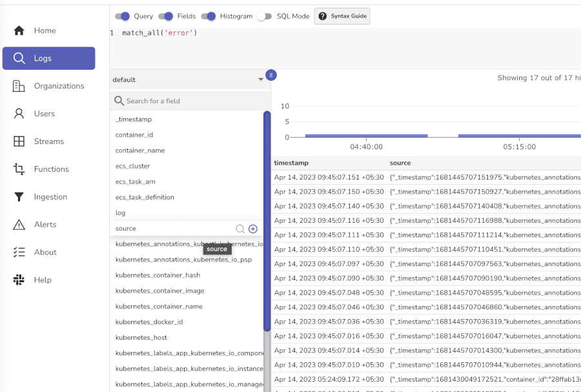Turn off the Histogram switch
This screenshot has width=581, height=392.
pos(208,16)
